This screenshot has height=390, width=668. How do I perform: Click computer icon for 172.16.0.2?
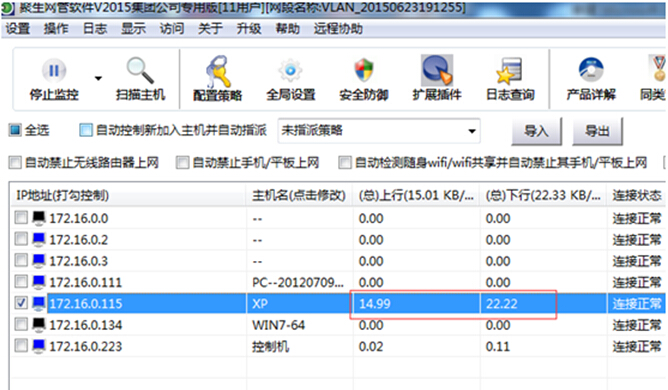click(x=39, y=240)
